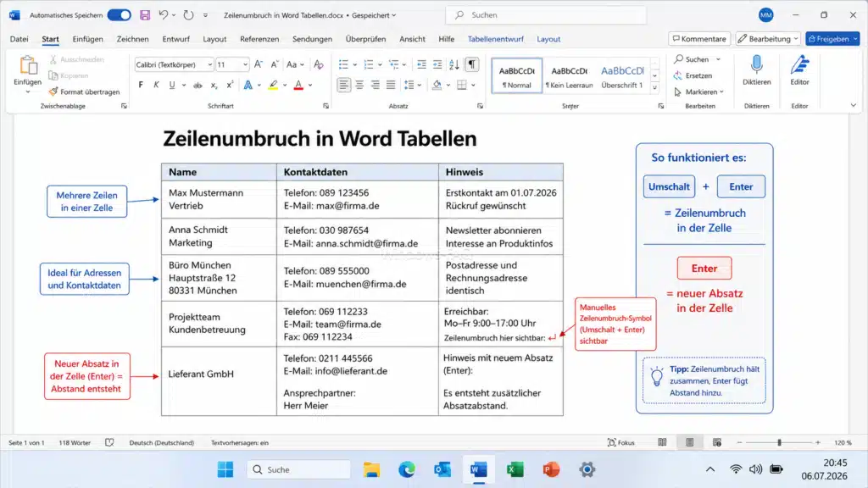Click the Einfügen paste icon
This screenshot has width=868, height=488.
tap(28, 66)
